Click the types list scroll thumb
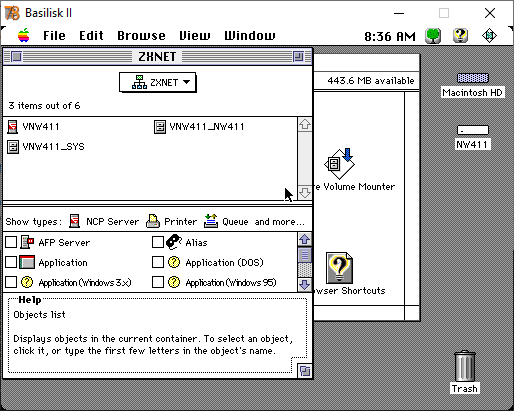 tap(305, 255)
